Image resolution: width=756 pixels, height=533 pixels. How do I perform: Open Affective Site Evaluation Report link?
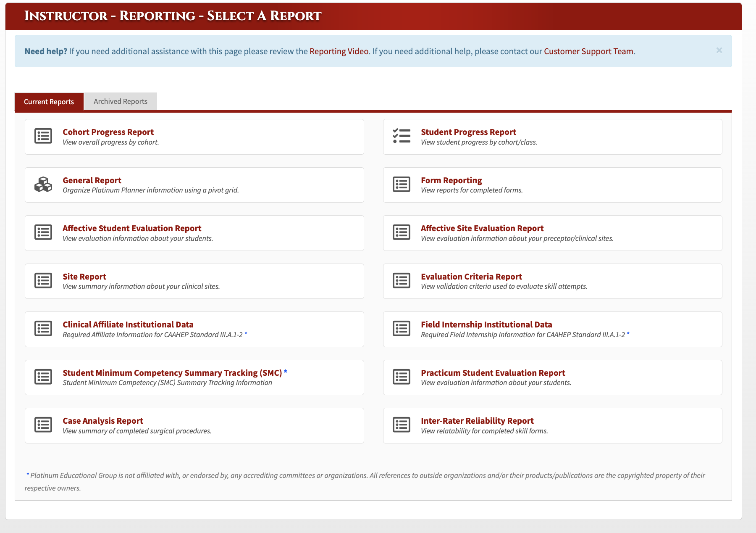[482, 228]
